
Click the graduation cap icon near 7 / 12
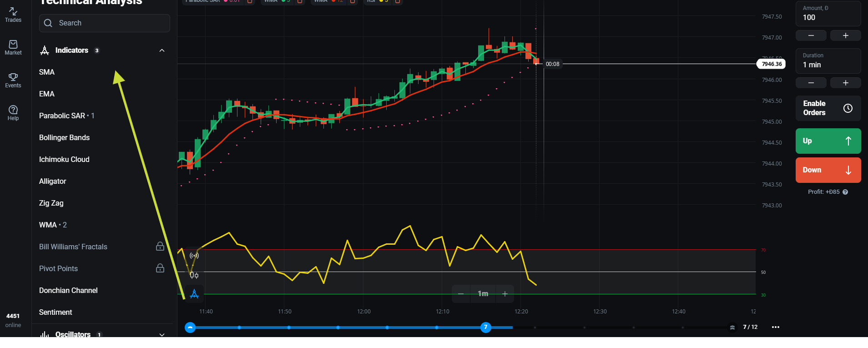[732, 327]
